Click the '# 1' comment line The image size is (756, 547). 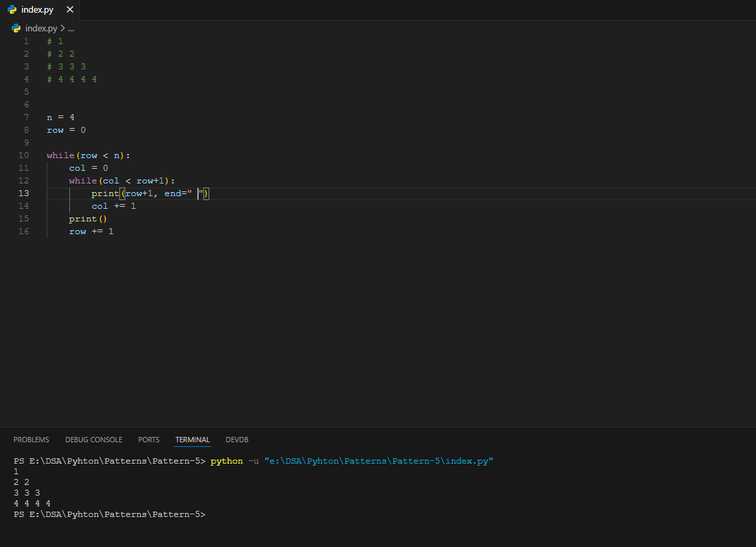coord(55,41)
